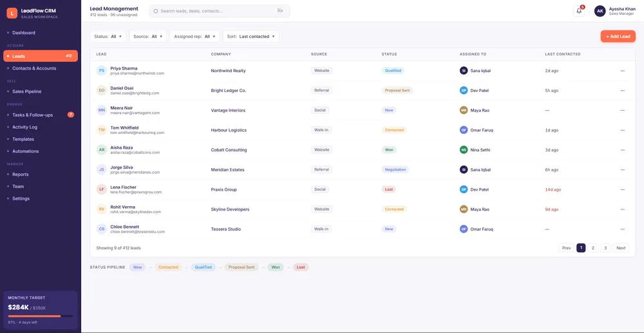Screen dimensions: 644x333
Task: Click the notification bell icon
Action: (x=579, y=11)
